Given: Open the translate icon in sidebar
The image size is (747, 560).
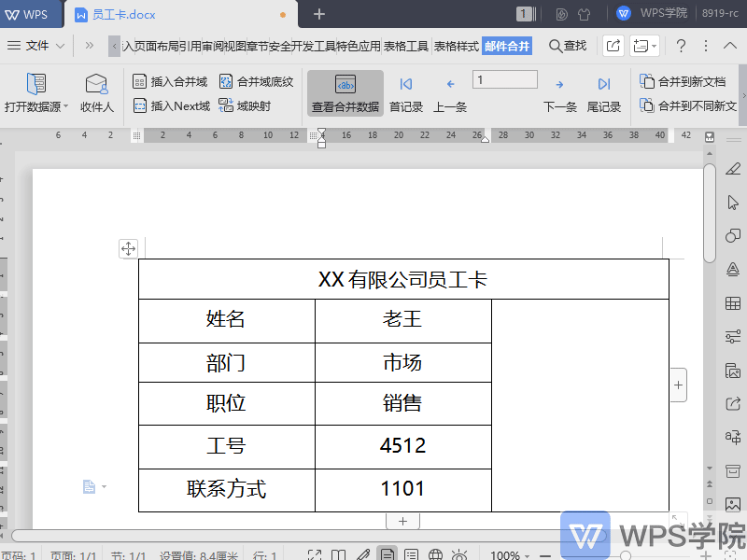Looking at the screenshot, I should tap(733, 437).
